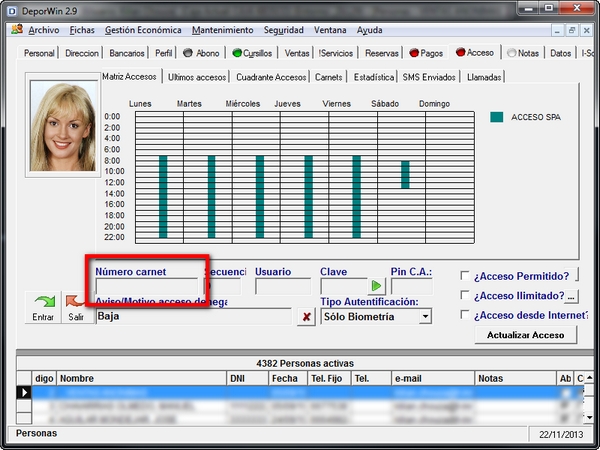
Task: Switch to the Bancarios tab
Action: [x=127, y=53]
